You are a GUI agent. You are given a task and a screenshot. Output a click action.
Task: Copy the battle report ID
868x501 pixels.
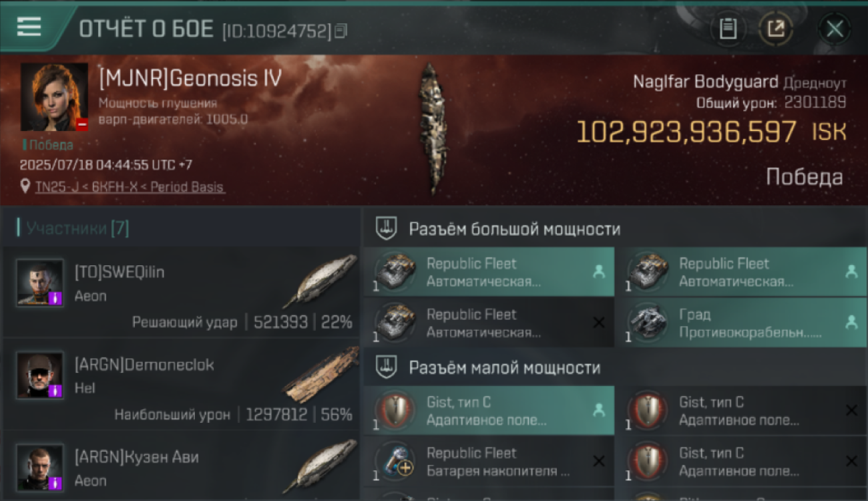pyautogui.click(x=341, y=31)
